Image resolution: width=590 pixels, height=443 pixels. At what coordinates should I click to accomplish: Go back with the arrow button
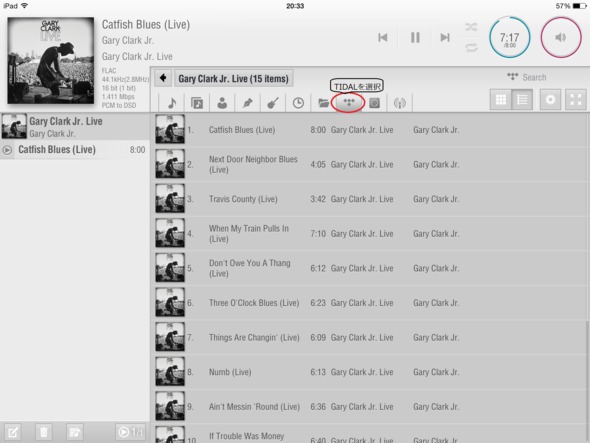pos(163,78)
